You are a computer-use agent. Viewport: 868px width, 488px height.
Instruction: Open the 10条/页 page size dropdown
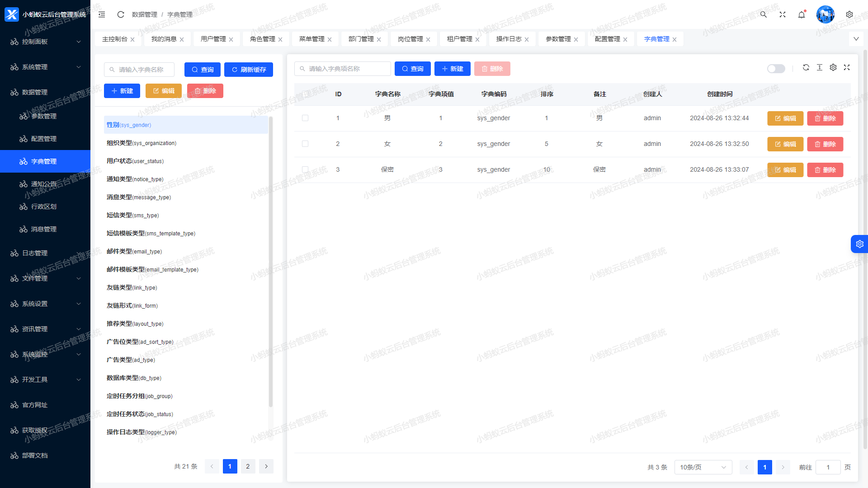(703, 467)
